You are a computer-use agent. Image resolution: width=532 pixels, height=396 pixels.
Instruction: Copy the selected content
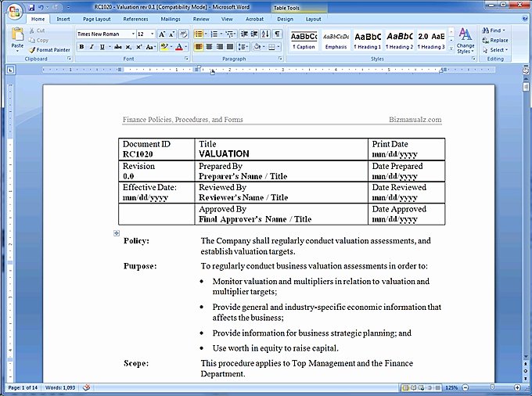coord(38,40)
